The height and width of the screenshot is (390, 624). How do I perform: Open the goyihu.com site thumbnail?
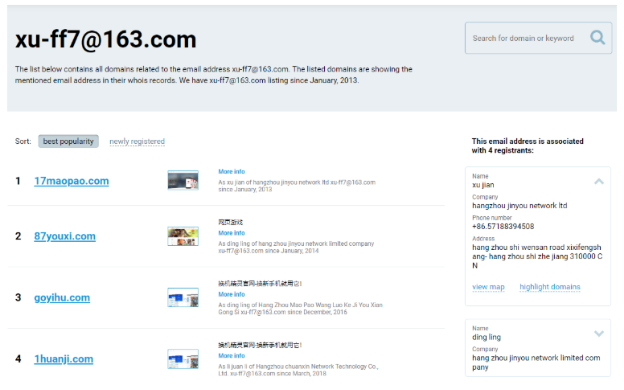(183, 298)
